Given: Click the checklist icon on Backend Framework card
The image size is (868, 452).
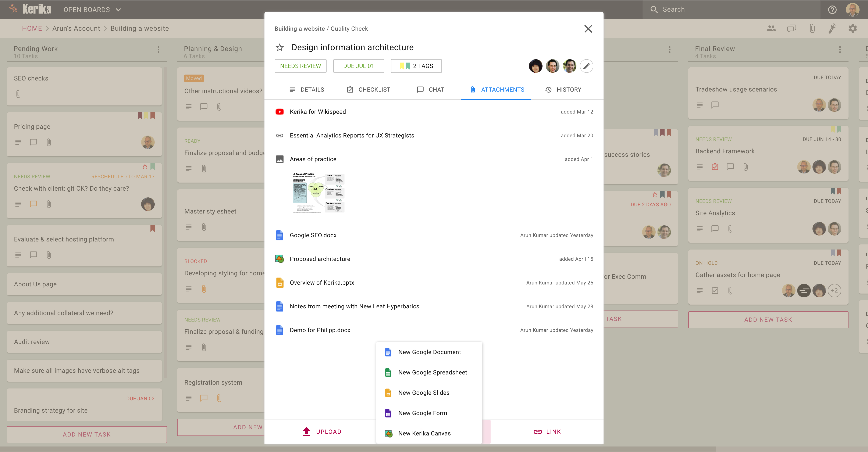Looking at the screenshot, I should click(715, 167).
